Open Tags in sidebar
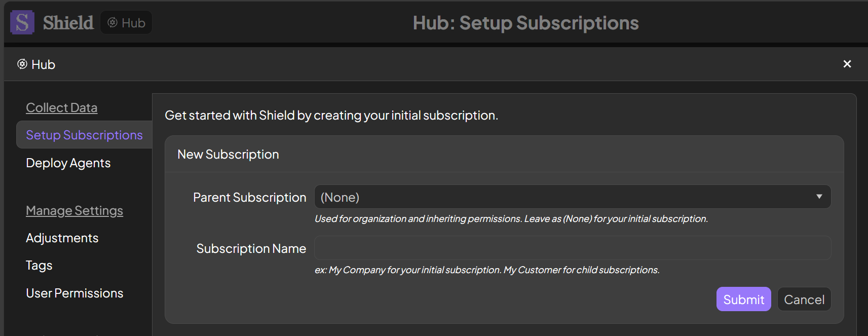Viewport: 868px width, 336px height. point(39,265)
